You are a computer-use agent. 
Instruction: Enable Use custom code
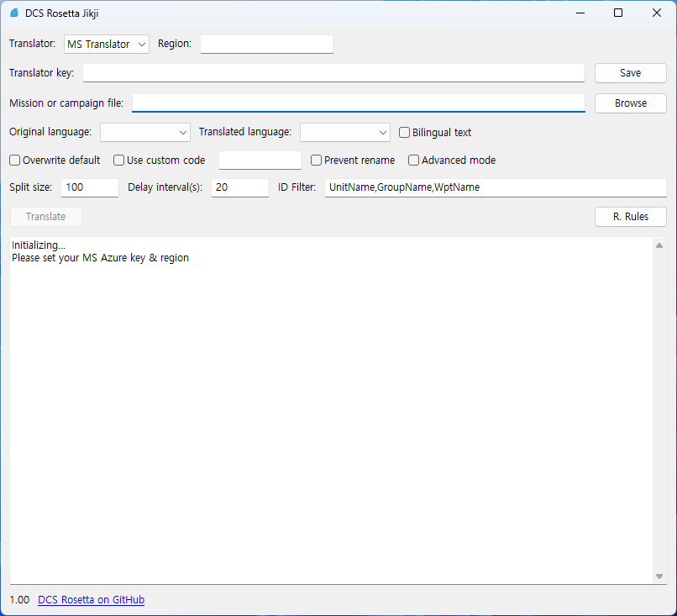tap(118, 160)
